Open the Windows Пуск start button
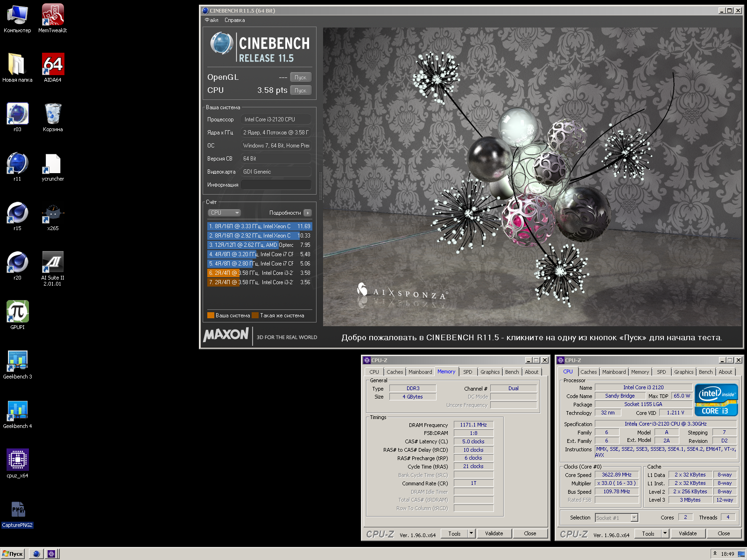The width and height of the screenshot is (747, 560). pos(13,554)
